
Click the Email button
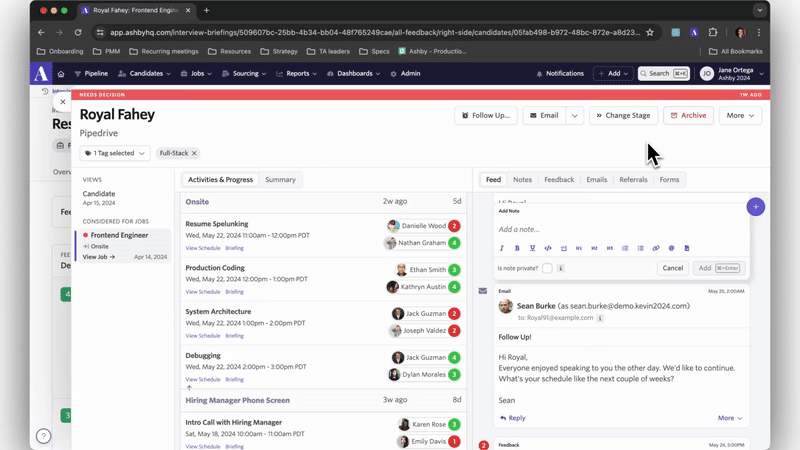(544, 115)
